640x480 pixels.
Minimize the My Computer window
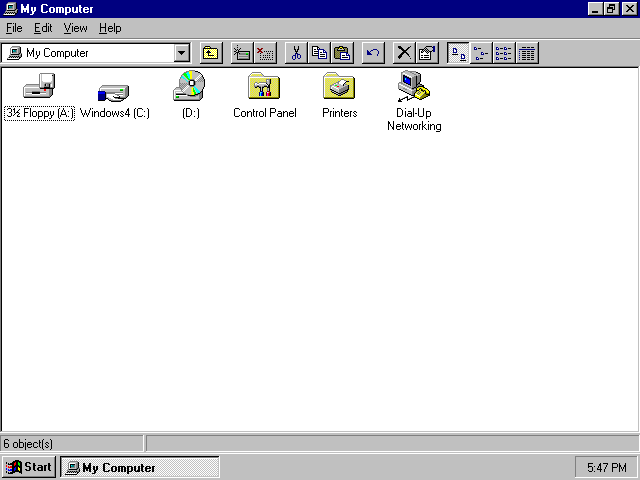595,9
